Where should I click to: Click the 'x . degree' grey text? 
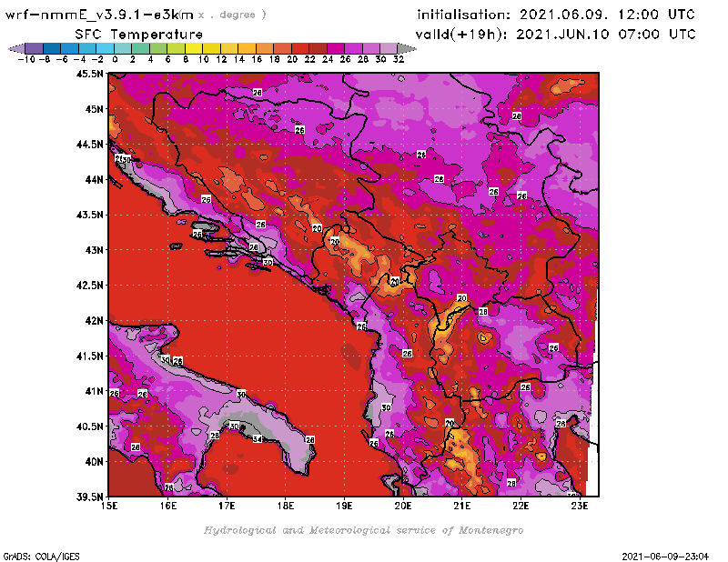tap(232, 15)
